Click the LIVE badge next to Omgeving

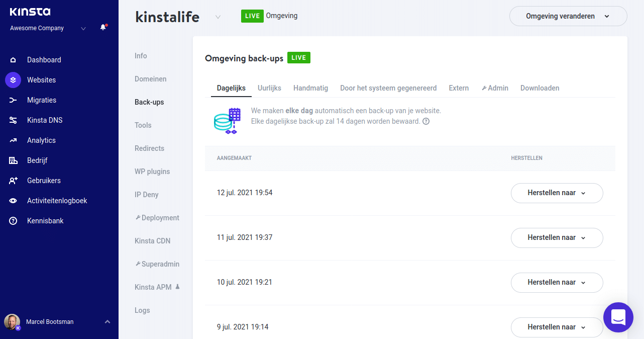pyautogui.click(x=253, y=16)
